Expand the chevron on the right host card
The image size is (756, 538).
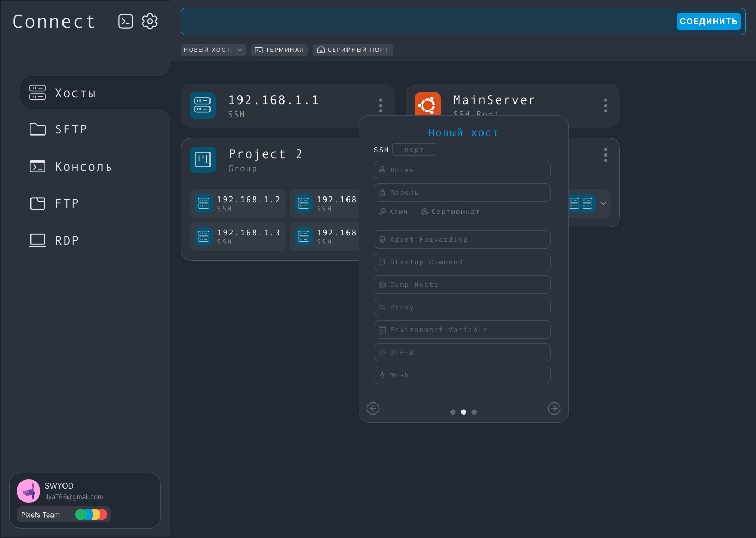[x=603, y=203]
